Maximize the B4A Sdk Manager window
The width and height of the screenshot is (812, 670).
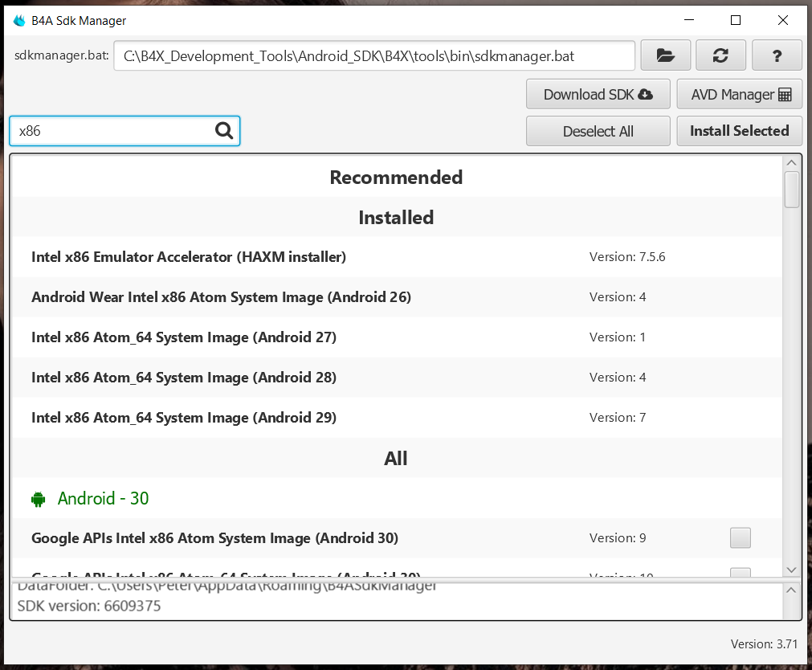736,20
